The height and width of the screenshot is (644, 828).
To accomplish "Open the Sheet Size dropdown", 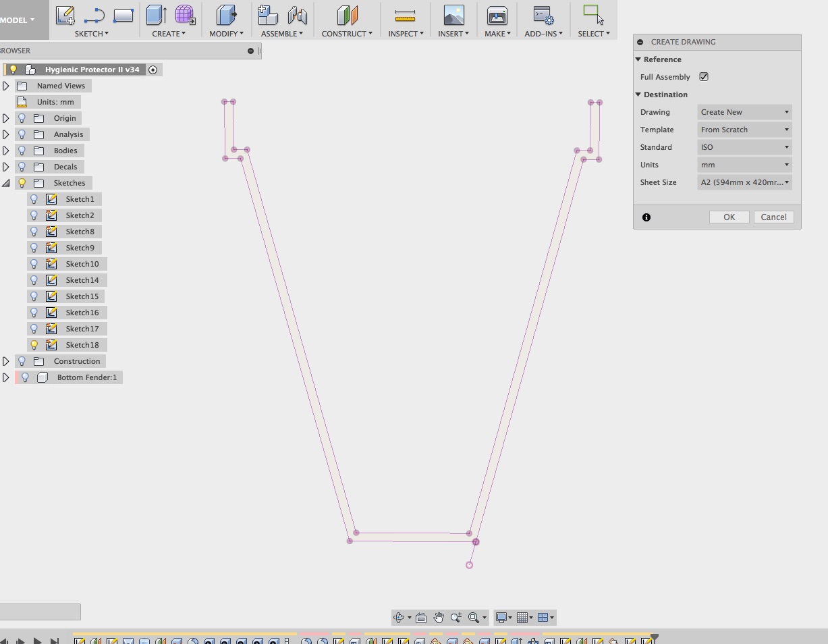I will click(744, 182).
